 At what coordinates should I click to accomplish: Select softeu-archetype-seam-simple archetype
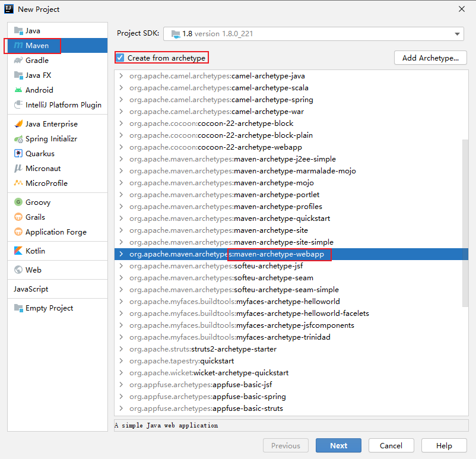coord(291,290)
